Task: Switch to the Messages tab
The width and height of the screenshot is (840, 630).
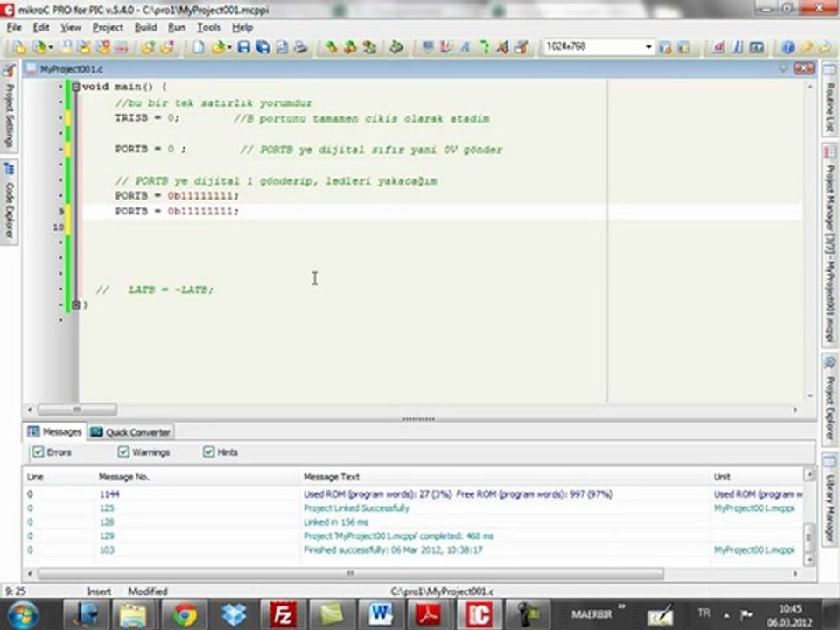Action: click(x=54, y=431)
